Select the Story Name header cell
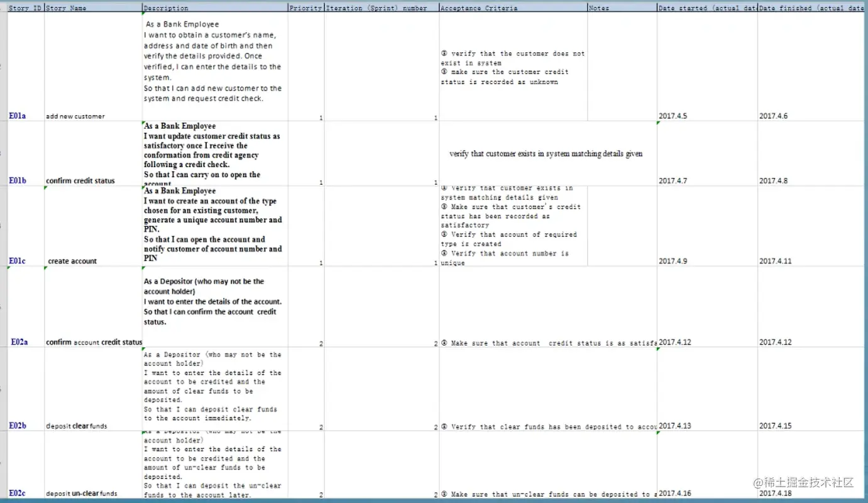This screenshot has width=868, height=503. click(x=94, y=8)
